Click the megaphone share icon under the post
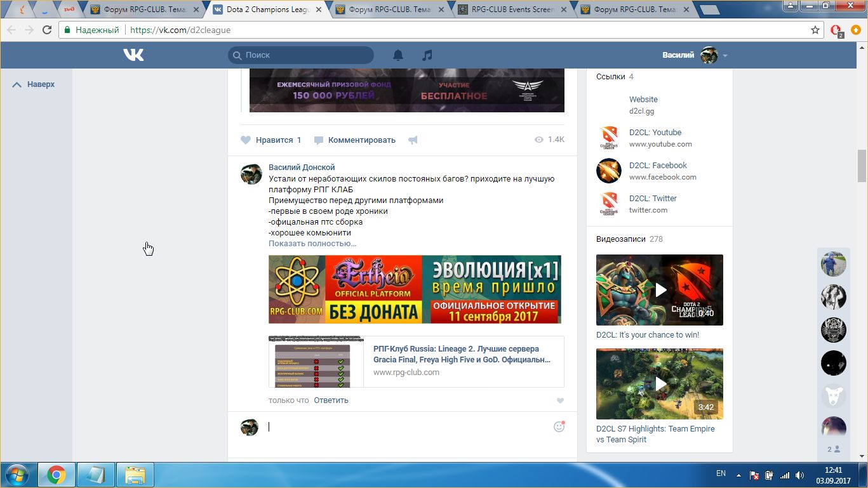This screenshot has height=488, width=868. [x=413, y=140]
